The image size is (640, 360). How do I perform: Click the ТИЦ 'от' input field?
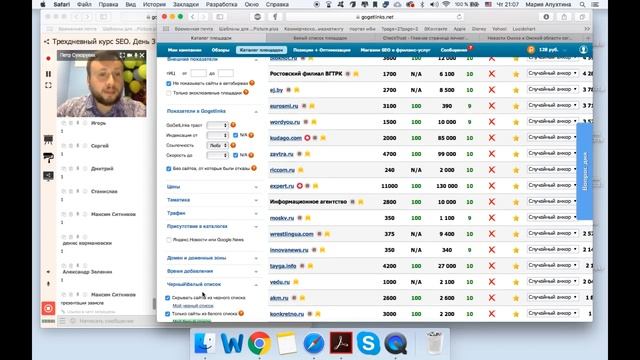click(x=198, y=73)
